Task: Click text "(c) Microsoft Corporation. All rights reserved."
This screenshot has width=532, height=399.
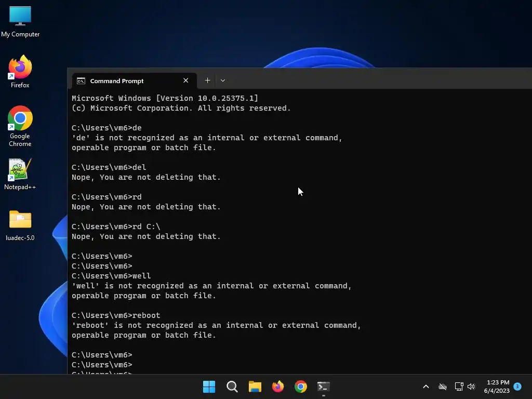Action: (181, 108)
